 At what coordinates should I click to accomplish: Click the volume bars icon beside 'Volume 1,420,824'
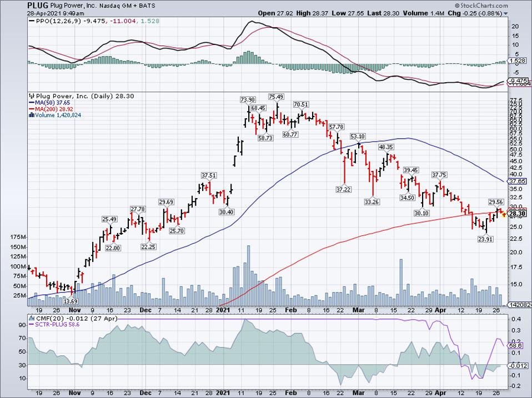point(32,115)
